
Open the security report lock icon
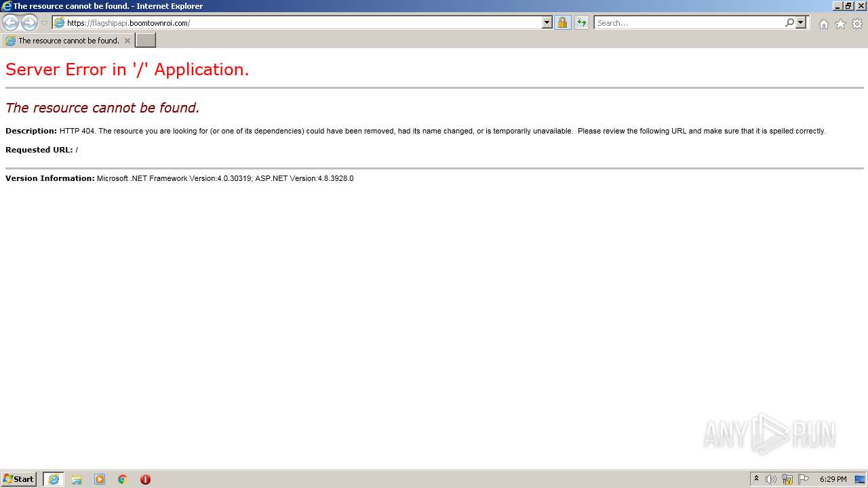pos(562,23)
